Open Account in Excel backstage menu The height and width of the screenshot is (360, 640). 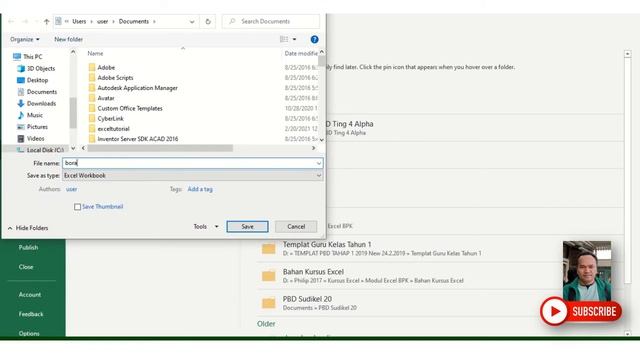(x=30, y=295)
